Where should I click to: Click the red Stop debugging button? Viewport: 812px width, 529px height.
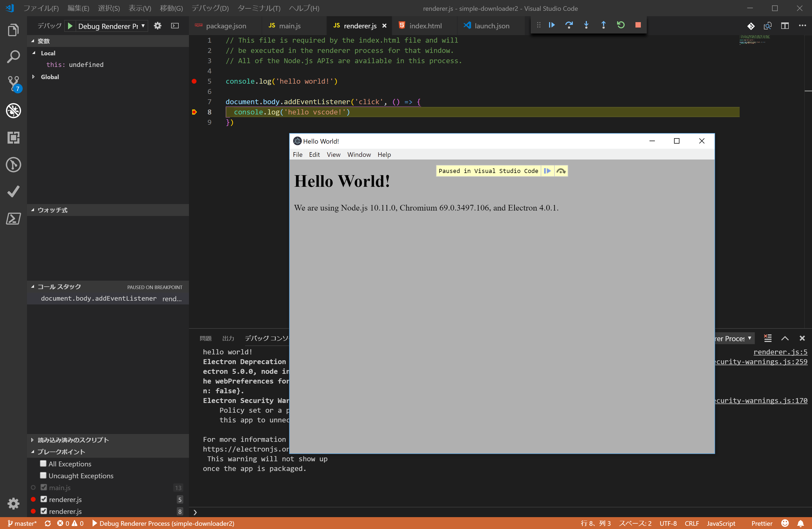638,25
